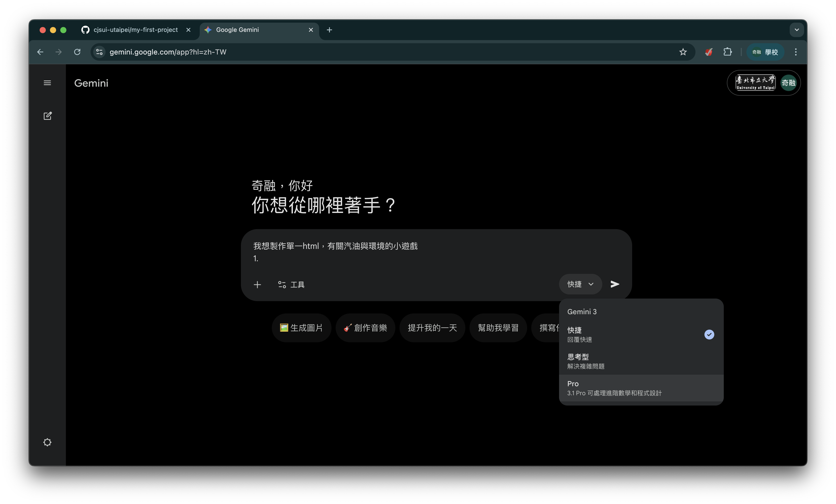Focus the prompt text input field
Image resolution: width=836 pixels, height=504 pixels.
pyautogui.click(x=436, y=252)
